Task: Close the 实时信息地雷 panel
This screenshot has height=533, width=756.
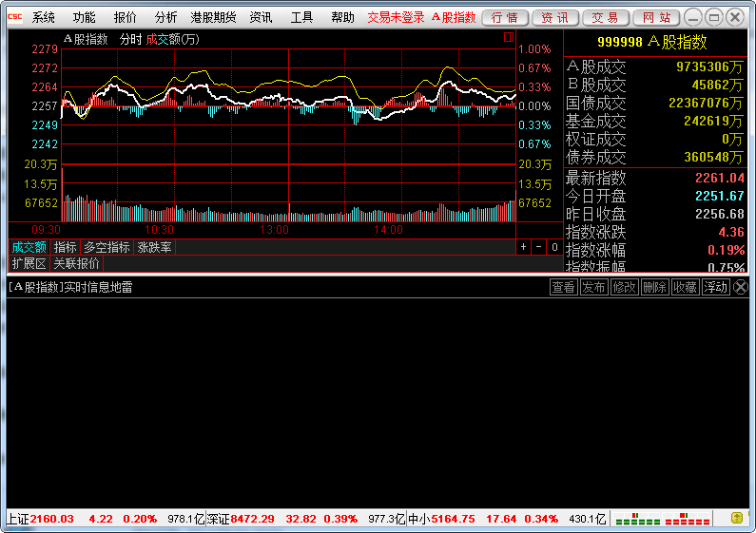Action: pyautogui.click(x=741, y=287)
